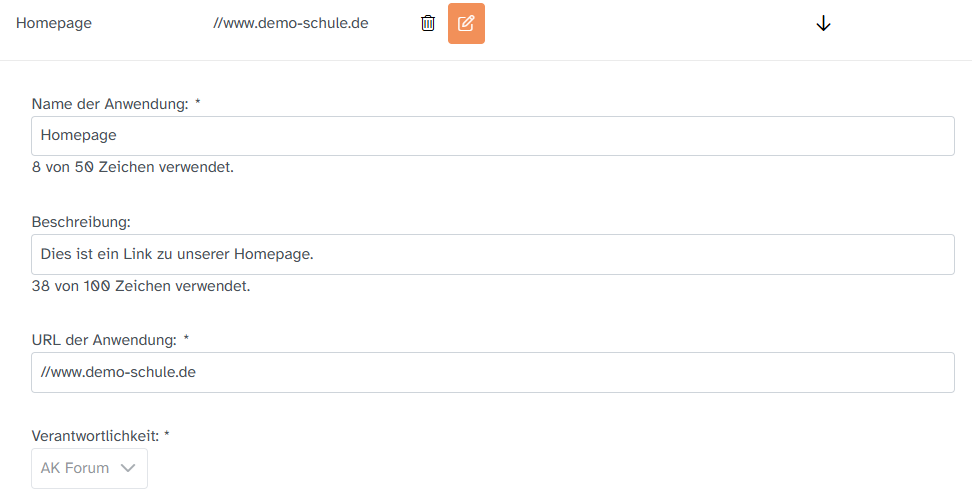Viewport: 972px width, 500px height.
Task: Move Homepage entry down with arrow
Action: pos(823,23)
